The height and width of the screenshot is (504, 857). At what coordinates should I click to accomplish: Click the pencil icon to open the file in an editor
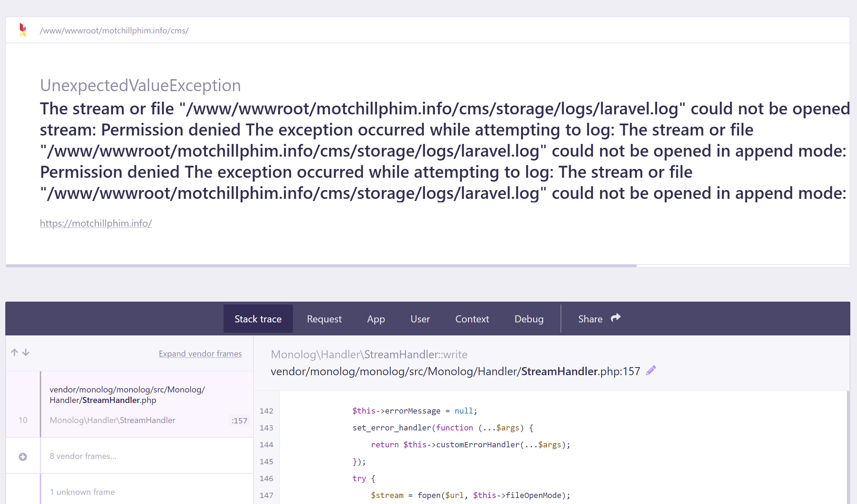[x=651, y=371]
